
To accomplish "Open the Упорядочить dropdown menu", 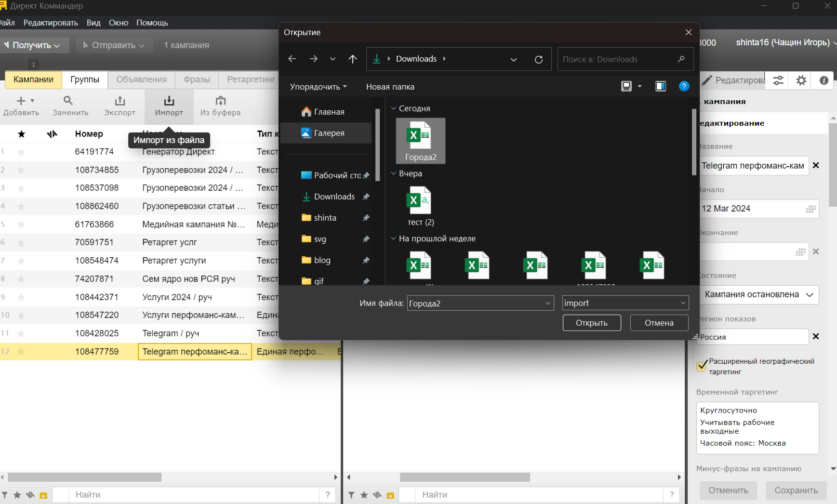I will [x=318, y=87].
